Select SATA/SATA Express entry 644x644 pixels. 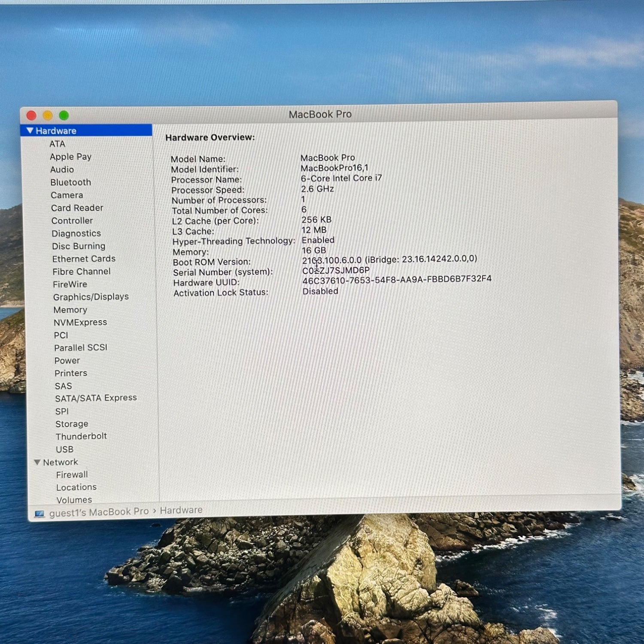[96, 398]
